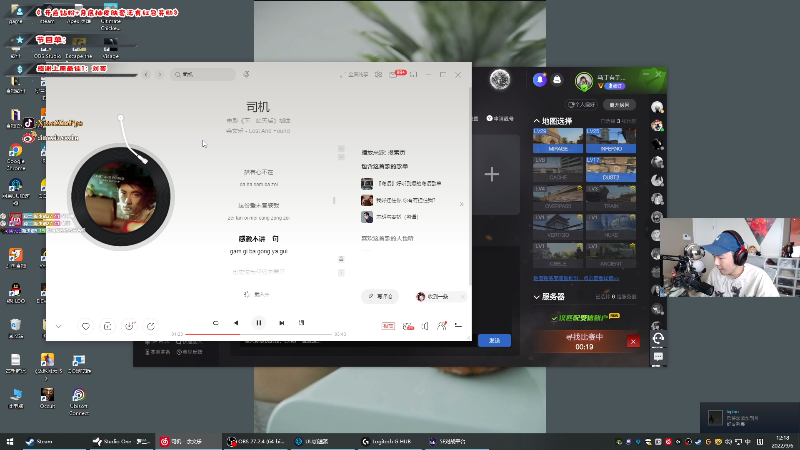Image resolution: width=800 pixels, height=450 pixels.
Task: Open second playlist containing this song
Action: (x=398, y=201)
